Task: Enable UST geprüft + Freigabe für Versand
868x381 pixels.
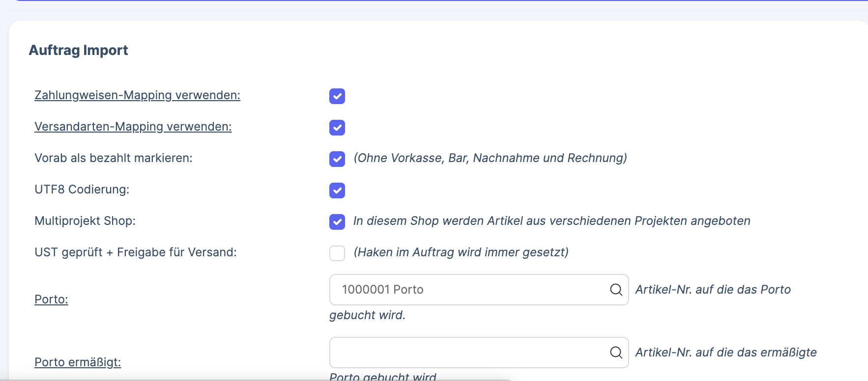Action: (337, 253)
